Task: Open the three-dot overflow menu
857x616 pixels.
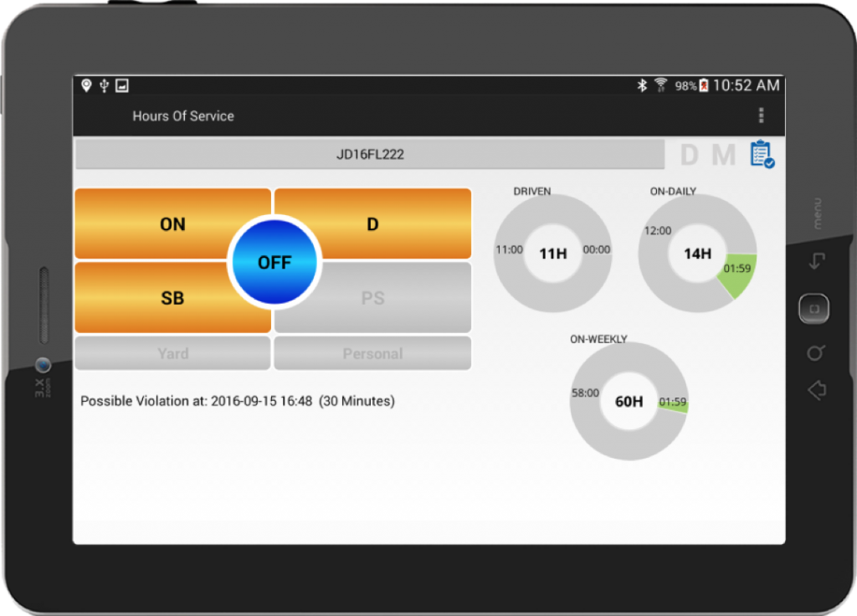Action: [760, 116]
